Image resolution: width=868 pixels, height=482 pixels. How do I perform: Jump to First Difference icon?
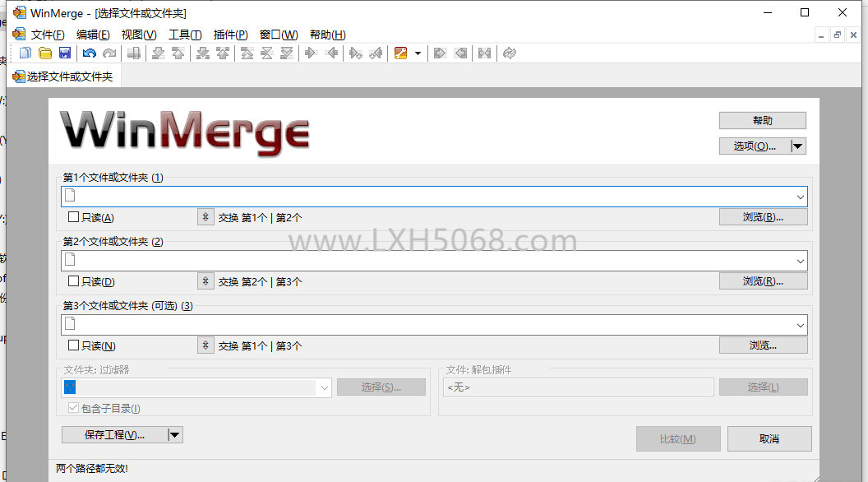pos(247,53)
